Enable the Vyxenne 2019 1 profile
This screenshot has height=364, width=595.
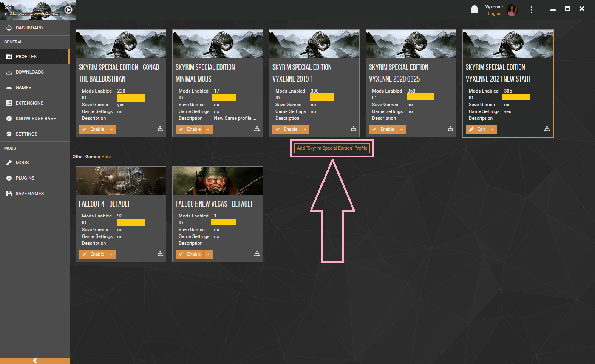tap(287, 129)
